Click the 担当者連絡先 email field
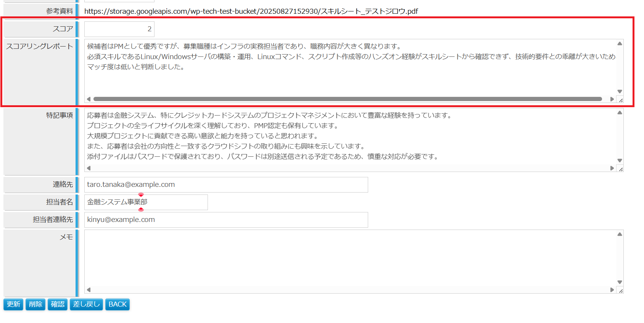This screenshot has width=644, height=323. (226, 220)
